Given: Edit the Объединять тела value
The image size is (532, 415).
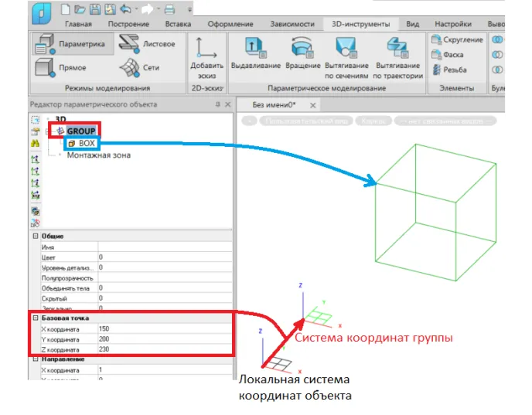Looking at the screenshot, I should (165, 287).
